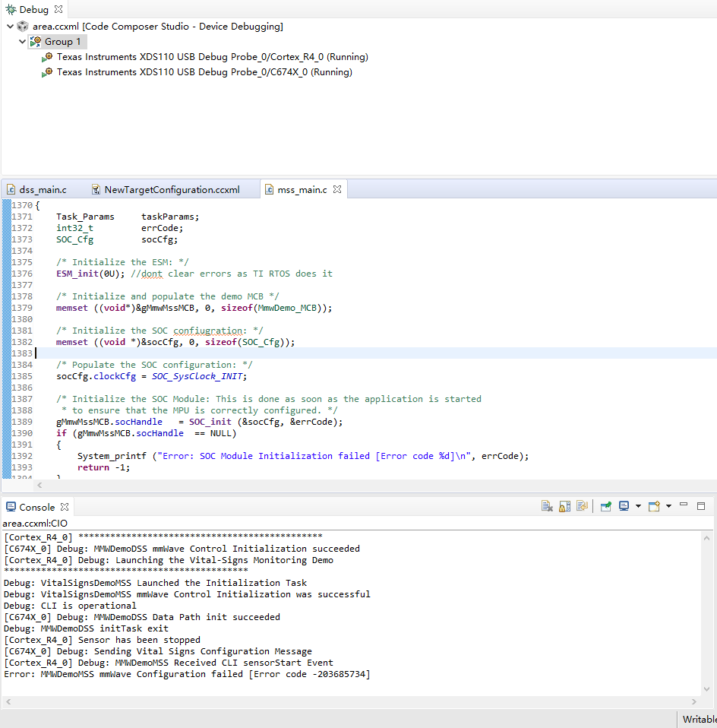Open the Open Console dropdown arrow
717x728 pixels.
pyautogui.click(x=668, y=506)
